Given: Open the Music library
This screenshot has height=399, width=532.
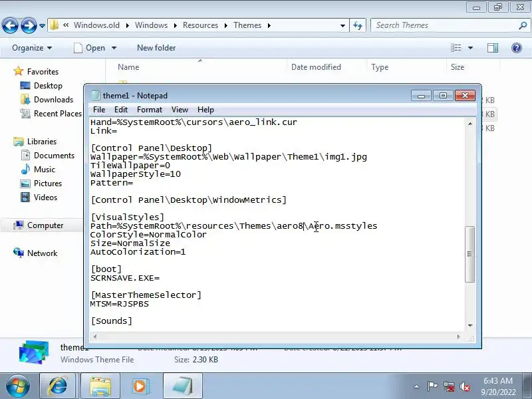Looking at the screenshot, I should pyautogui.click(x=44, y=170).
